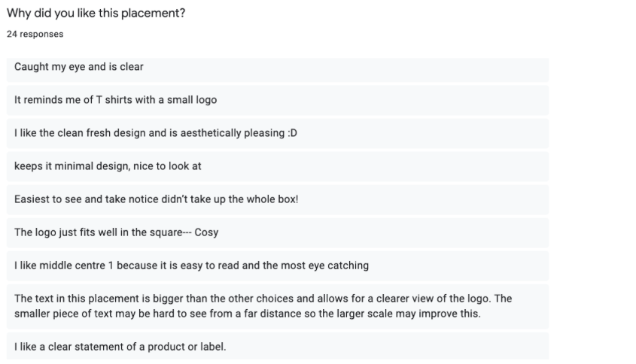Click the line starting "smaller piece of text"
The width and height of the screenshot is (636, 364).
pos(247,314)
